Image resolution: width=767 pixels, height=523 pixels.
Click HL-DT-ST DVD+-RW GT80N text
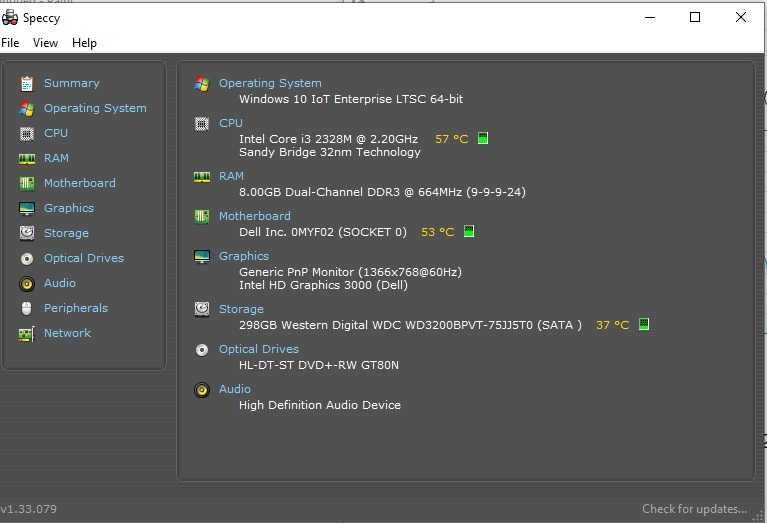(319, 365)
